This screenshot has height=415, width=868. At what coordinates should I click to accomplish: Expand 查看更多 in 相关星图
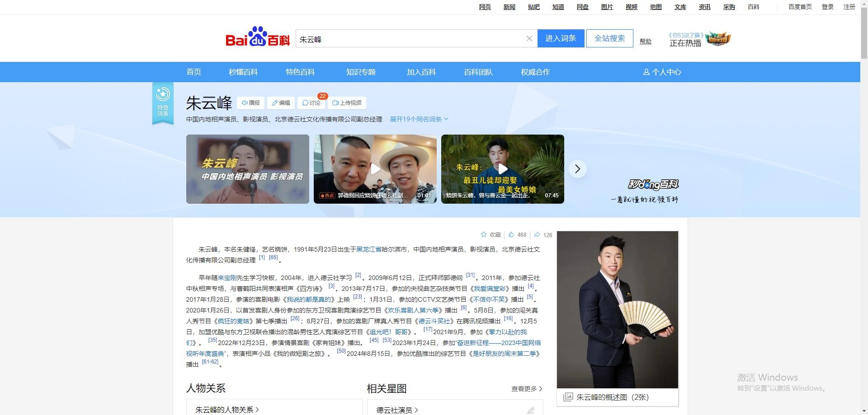click(527, 389)
